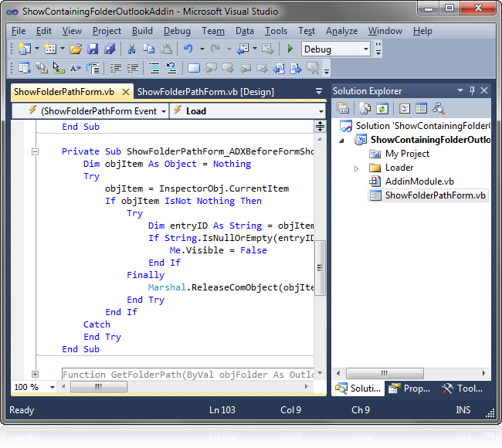Click the New Project toolbar icon
Image resolution: width=502 pixels, height=448 pixels.
pyautogui.click(x=25, y=49)
